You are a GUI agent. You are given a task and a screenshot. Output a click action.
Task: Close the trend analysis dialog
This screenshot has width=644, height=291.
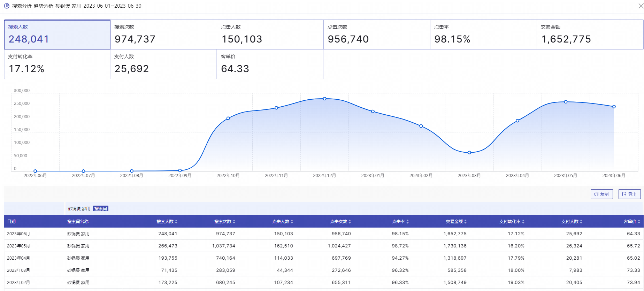click(x=641, y=6)
